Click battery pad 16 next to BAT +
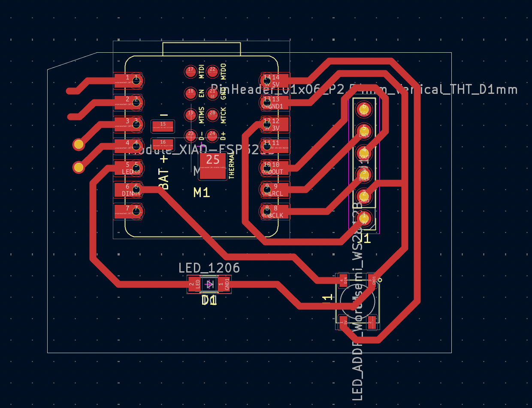This screenshot has height=408, width=532. pos(162,143)
